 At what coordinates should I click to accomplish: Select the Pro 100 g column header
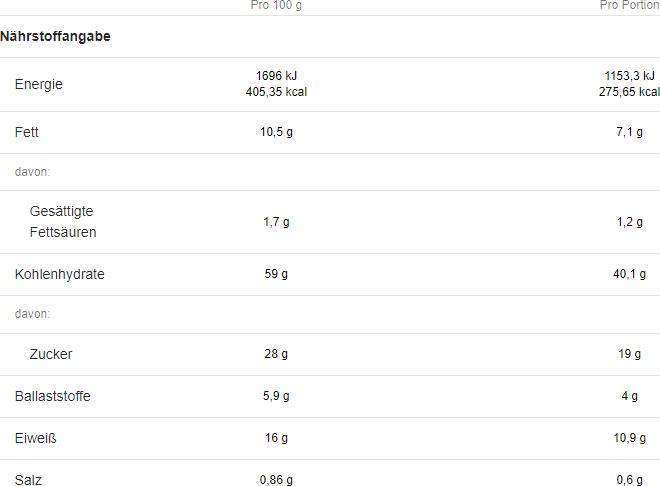point(276,5)
